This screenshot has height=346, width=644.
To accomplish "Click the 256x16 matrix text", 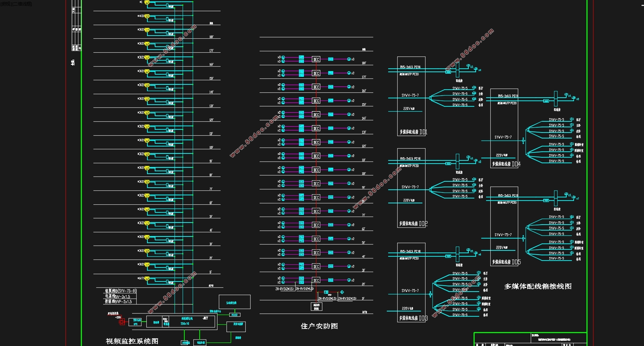I will [185, 324].
